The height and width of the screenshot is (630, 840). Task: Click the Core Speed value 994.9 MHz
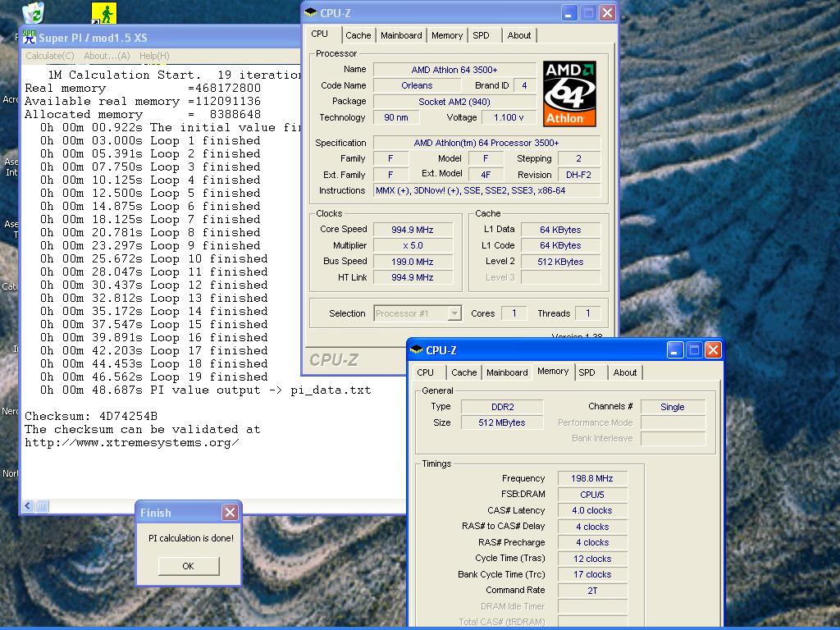point(413,230)
